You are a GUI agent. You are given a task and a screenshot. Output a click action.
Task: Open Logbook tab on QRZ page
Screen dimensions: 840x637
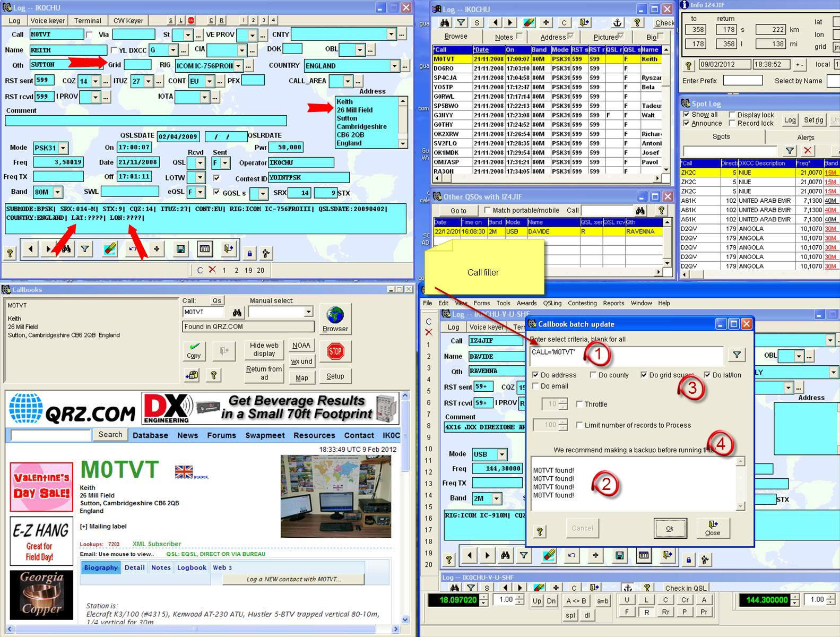click(192, 567)
